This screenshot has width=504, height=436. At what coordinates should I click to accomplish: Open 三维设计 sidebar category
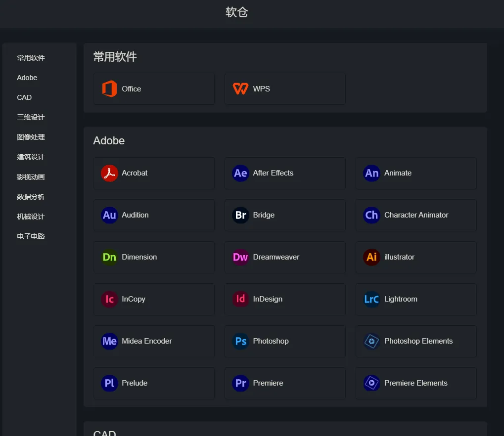tap(31, 117)
